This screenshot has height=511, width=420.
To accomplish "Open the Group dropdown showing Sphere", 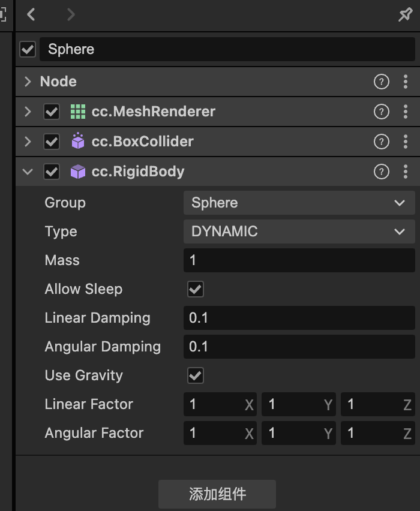I will (299, 203).
